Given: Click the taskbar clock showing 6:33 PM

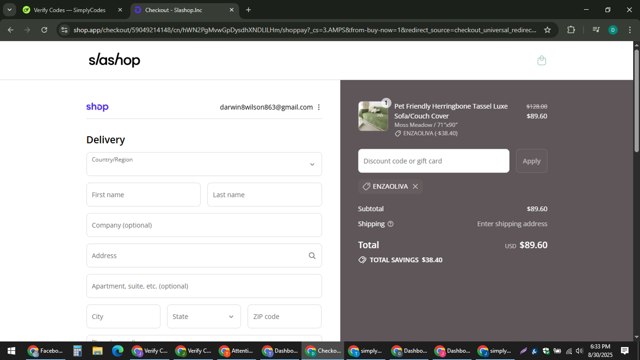Looking at the screenshot, I should [x=600, y=351].
